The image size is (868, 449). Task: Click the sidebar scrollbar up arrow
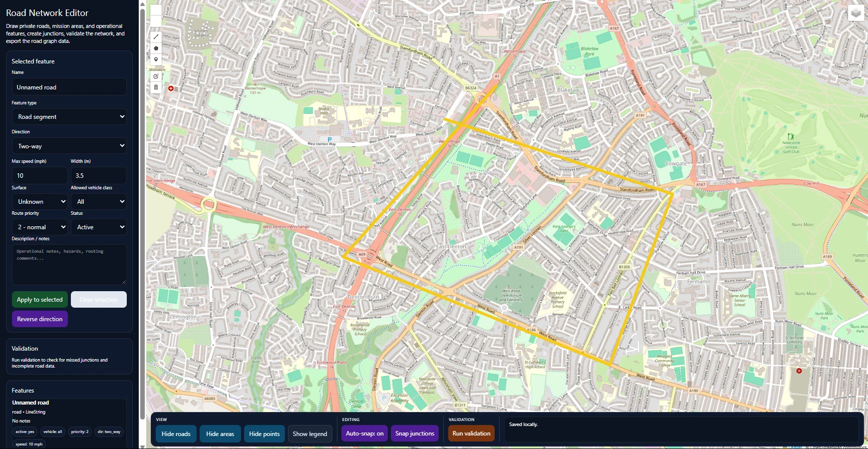pos(142,4)
